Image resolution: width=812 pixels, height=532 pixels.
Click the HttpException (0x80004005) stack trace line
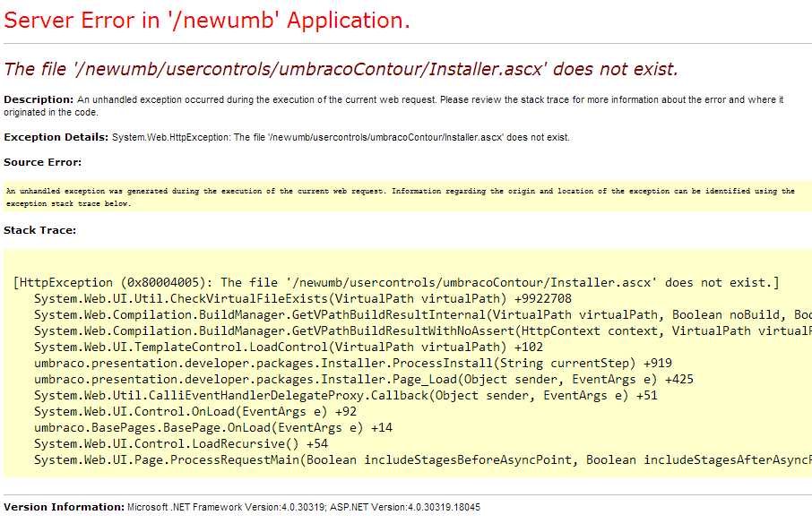tap(396, 282)
